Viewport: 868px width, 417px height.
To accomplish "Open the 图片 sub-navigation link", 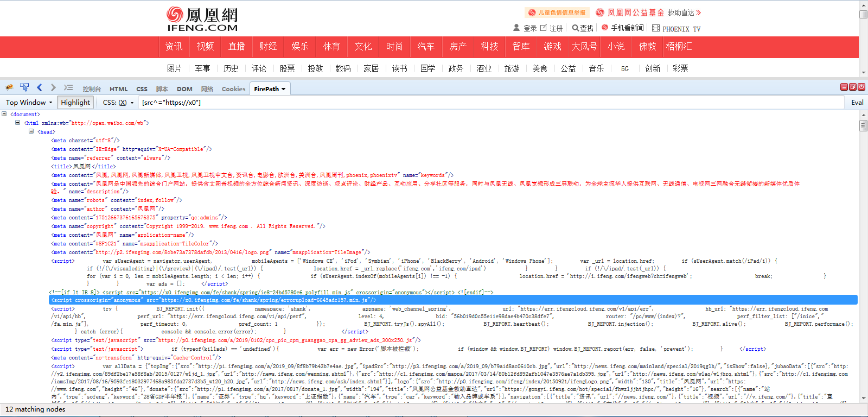I will [x=174, y=68].
